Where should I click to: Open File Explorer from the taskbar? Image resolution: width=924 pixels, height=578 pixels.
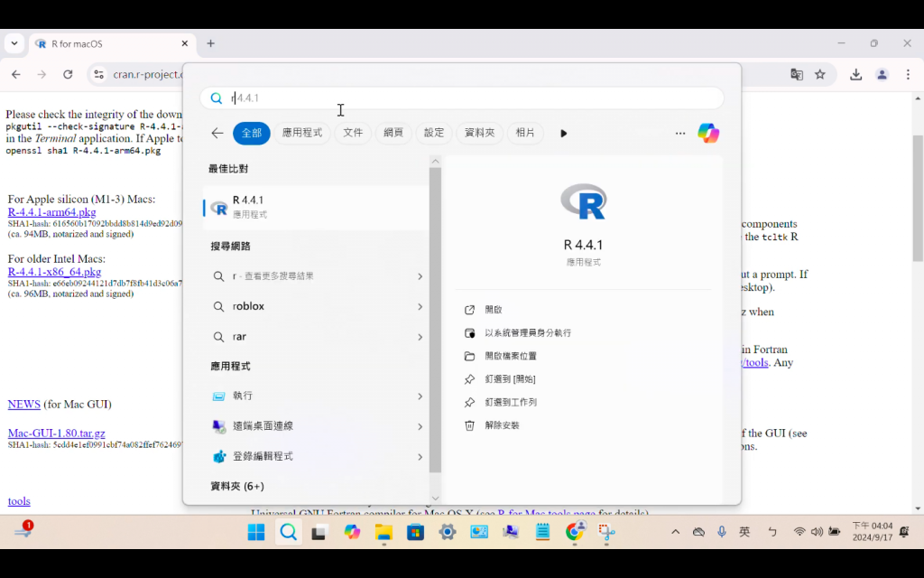click(x=383, y=533)
